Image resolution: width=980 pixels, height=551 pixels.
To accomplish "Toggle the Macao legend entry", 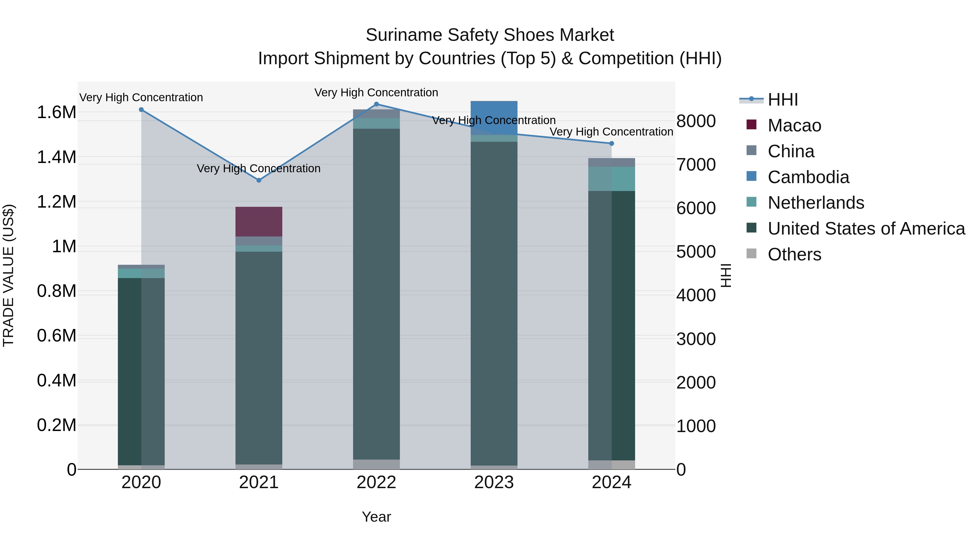I will tap(784, 125).
